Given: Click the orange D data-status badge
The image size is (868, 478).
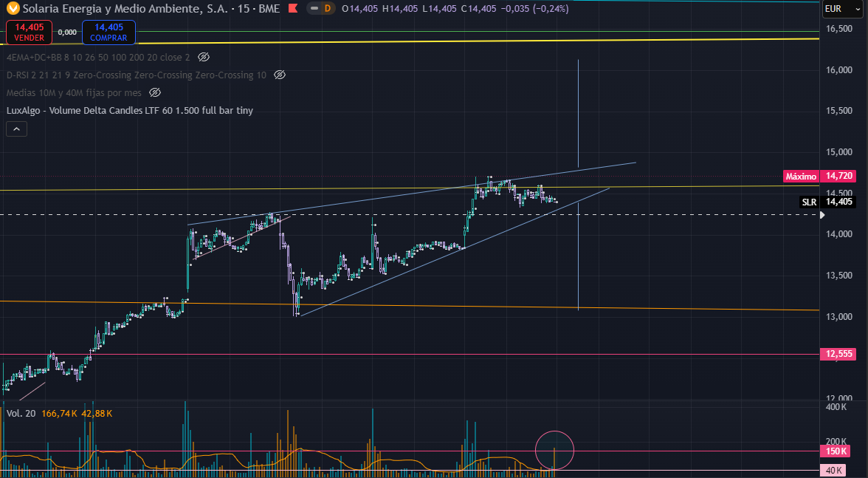Looking at the screenshot, I should point(326,9).
